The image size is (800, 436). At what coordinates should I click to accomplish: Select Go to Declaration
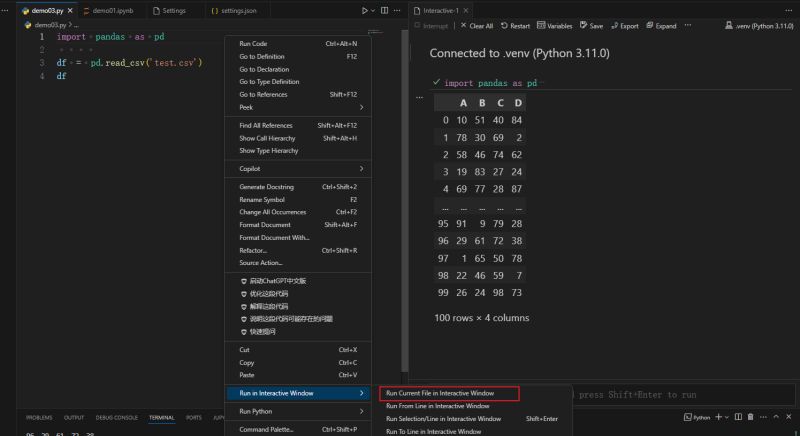[298, 69]
